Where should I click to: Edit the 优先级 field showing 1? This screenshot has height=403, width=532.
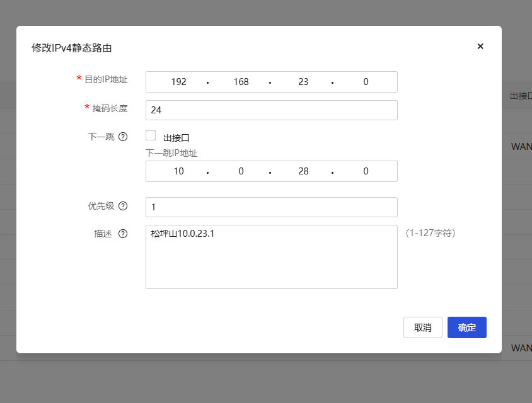(272, 207)
